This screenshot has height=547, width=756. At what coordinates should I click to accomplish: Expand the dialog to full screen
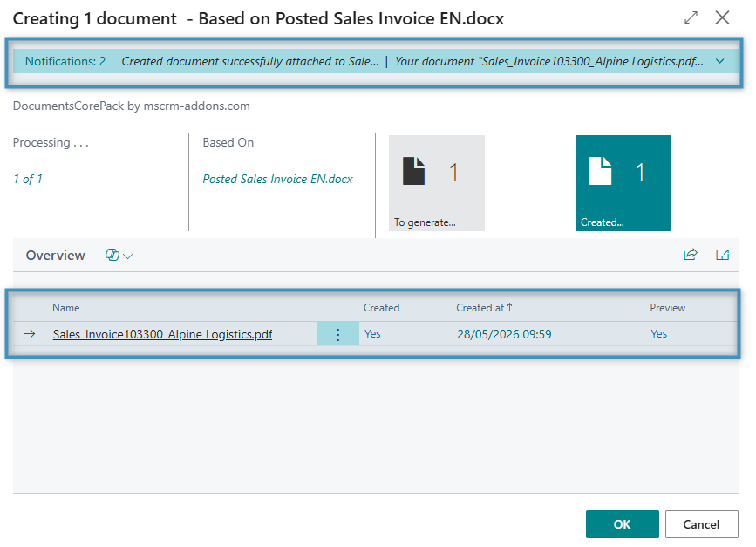(x=691, y=17)
